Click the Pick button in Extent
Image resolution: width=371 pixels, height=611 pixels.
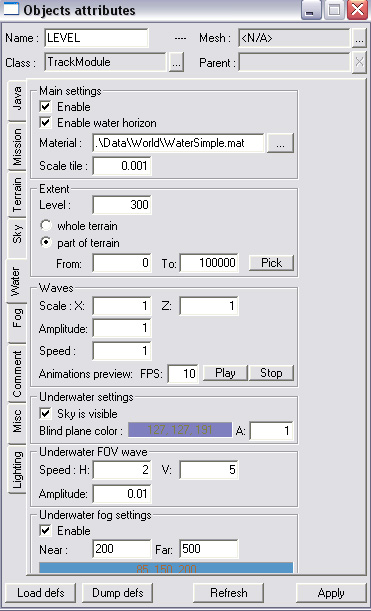[x=271, y=263]
